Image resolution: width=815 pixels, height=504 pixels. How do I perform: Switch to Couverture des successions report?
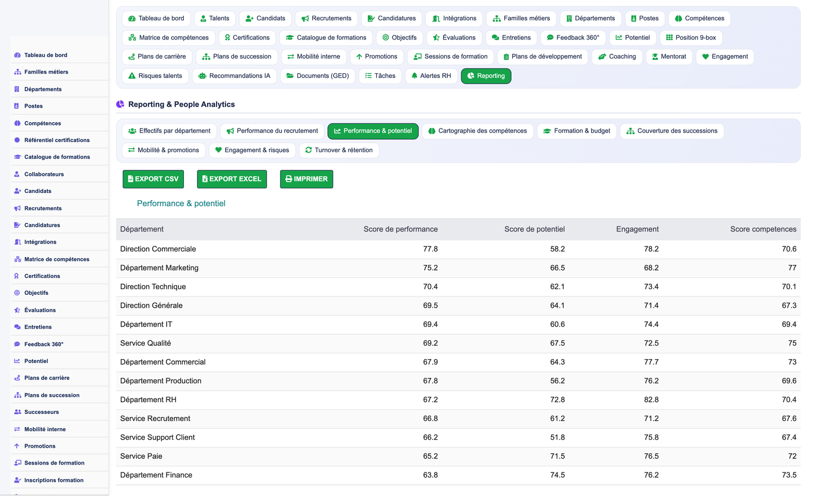672,131
